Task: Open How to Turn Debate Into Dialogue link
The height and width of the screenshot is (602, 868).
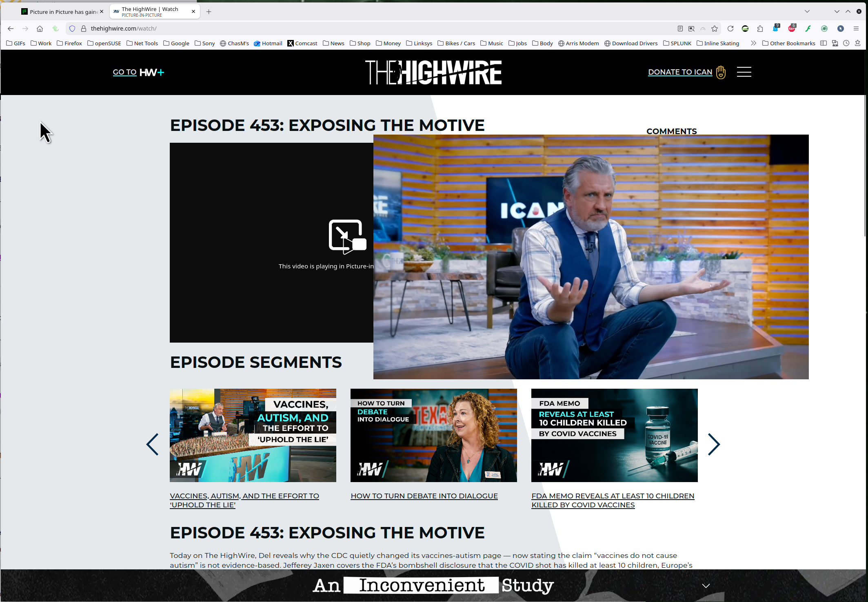Action: tap(424, 496)
